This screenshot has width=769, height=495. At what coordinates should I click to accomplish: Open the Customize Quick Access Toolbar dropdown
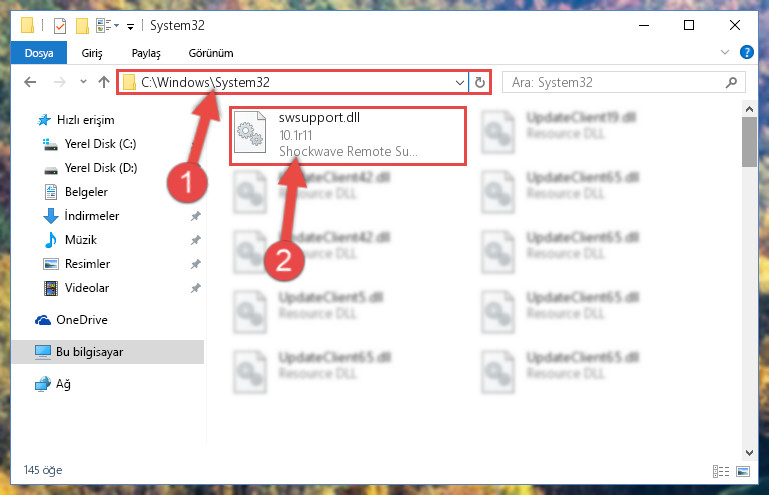pos(130,26)
